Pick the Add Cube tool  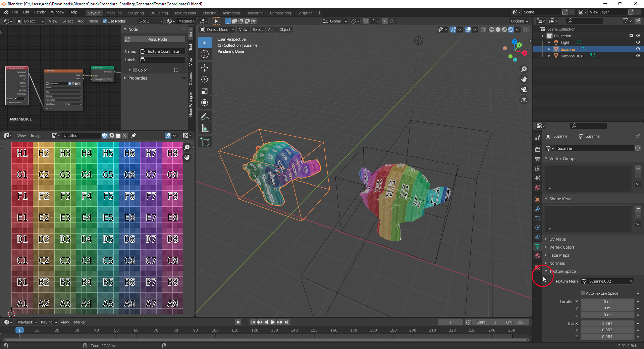point(205,142)
